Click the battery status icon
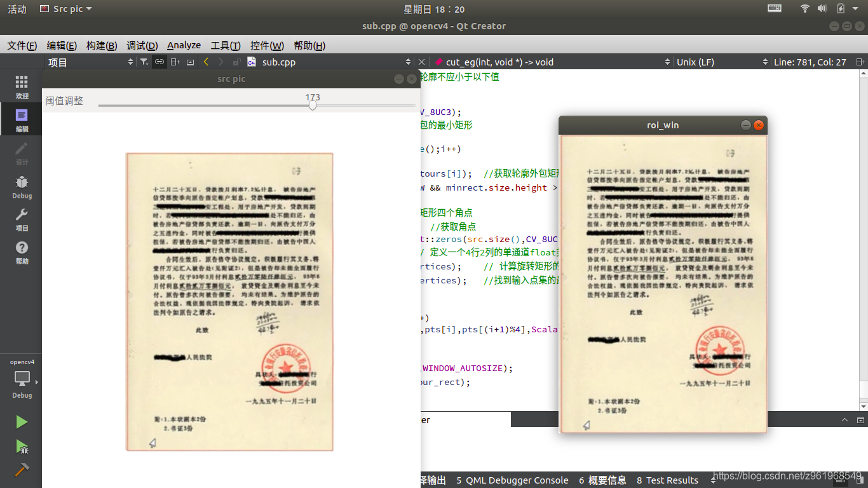 841,8
